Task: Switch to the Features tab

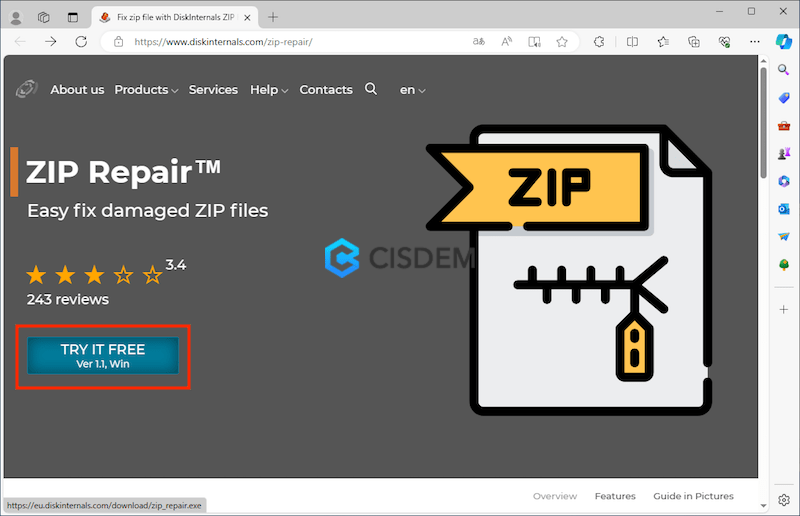Action: (x=615, y=496)
